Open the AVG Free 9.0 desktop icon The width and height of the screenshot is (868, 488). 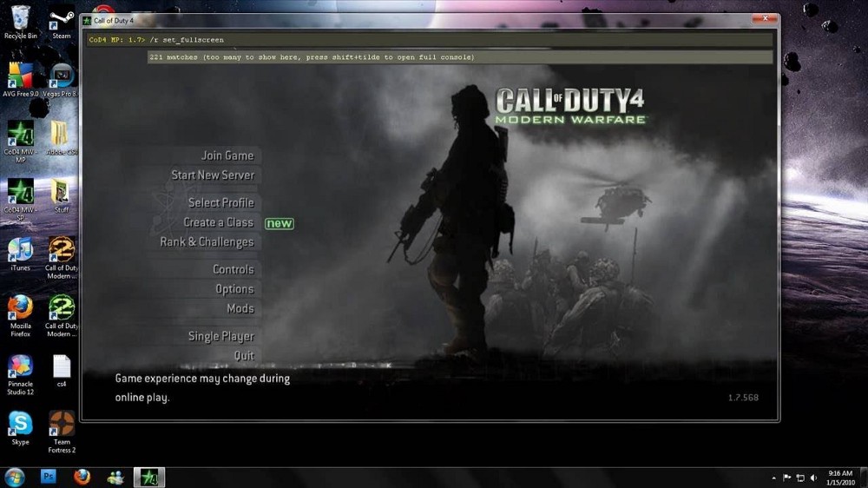click(x=21, y=80)
